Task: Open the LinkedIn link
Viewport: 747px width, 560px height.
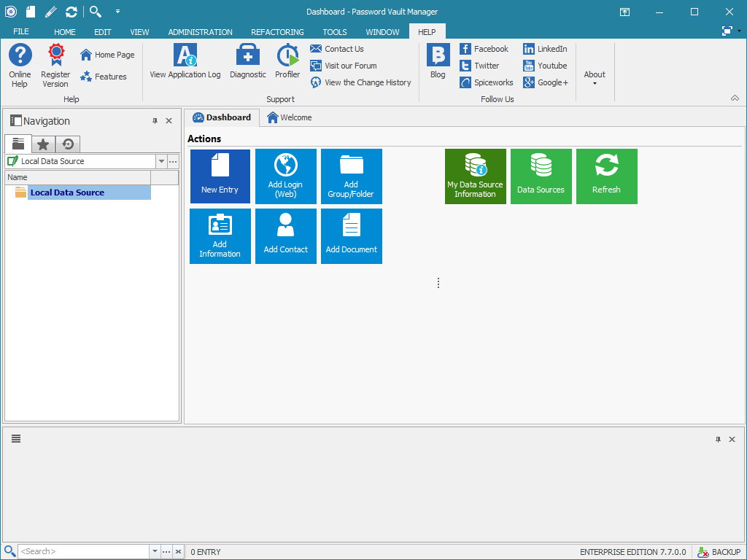Action: click(x=545, y=49)
